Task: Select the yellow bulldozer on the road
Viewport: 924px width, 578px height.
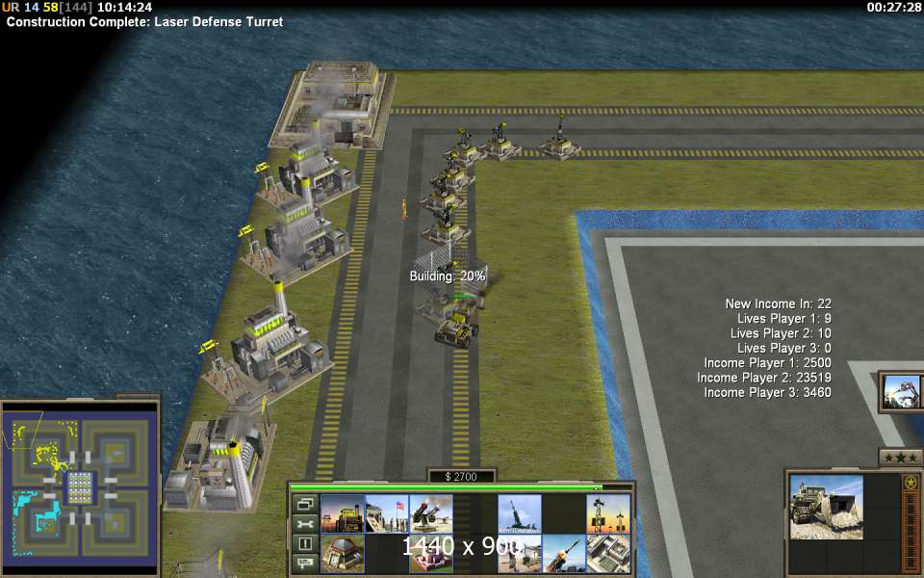Action: (x=455, y=330)
